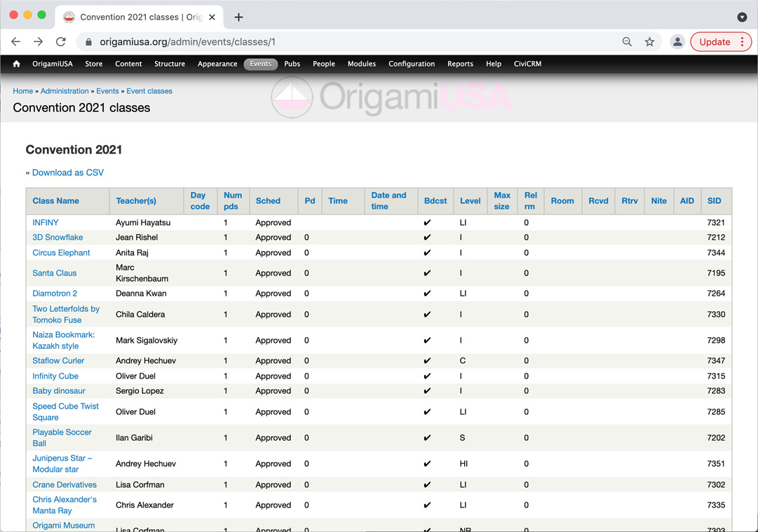Open the Store admin menu
Screen dimensions: 758x532
94,64
